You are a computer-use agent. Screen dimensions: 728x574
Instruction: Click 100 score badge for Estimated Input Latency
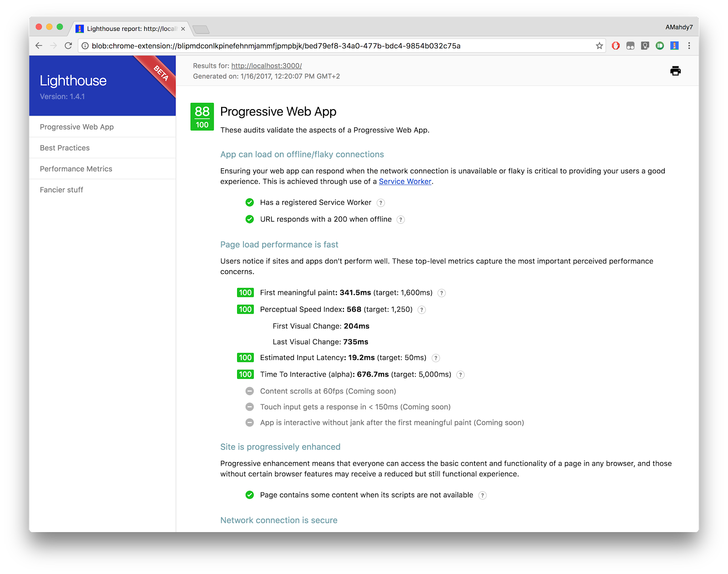(x=245, y=357)
